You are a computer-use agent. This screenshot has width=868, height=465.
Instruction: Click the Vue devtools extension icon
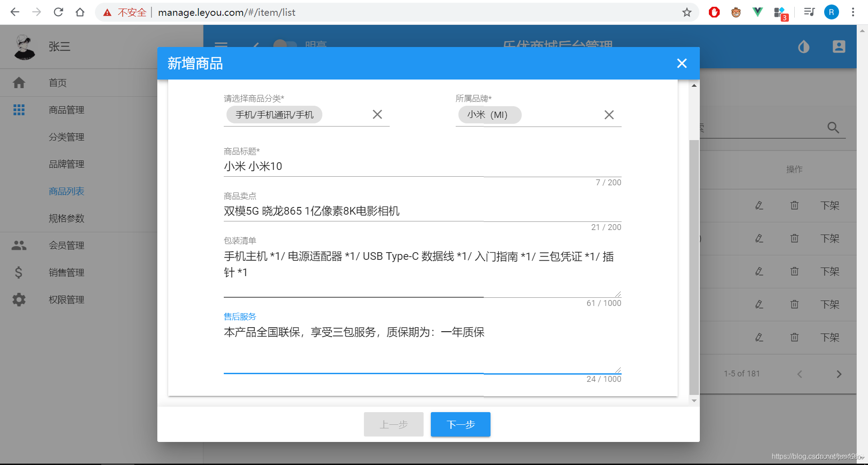coord(758,12)
